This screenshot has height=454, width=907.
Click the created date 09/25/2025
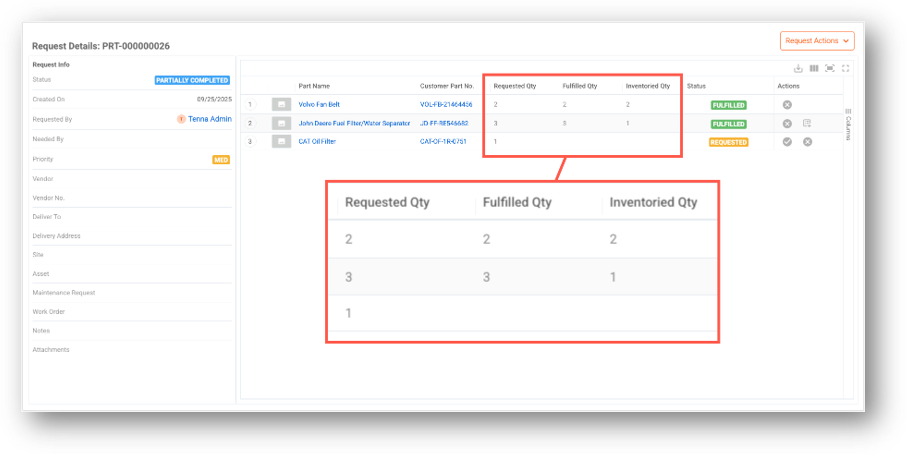(214, 99)
